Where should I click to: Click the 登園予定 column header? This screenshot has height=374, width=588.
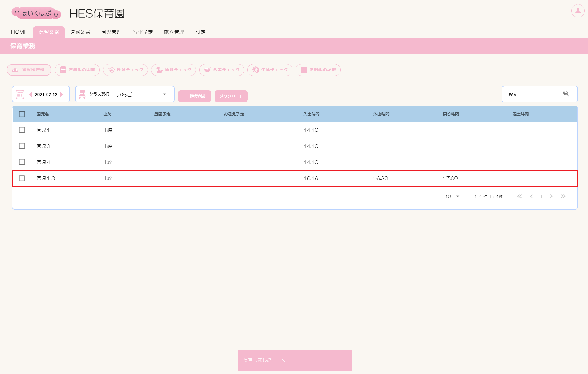click(162, 114)
